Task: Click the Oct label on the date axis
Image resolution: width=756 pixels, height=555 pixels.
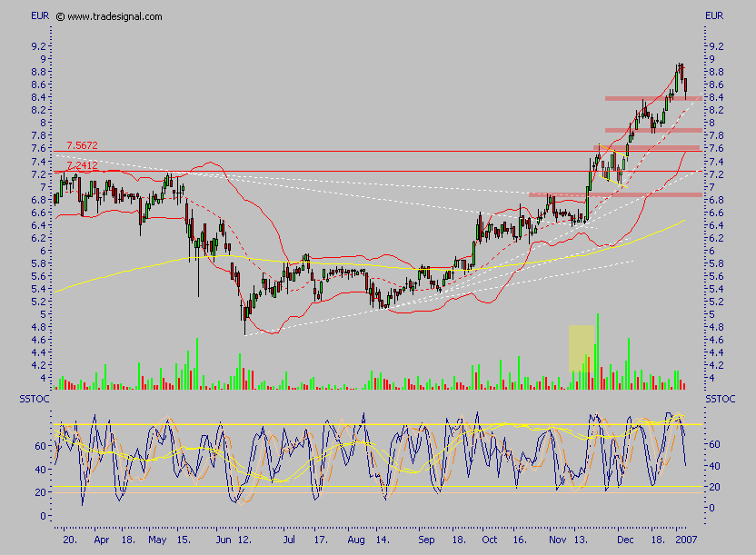Action: (x=490, y=540)
